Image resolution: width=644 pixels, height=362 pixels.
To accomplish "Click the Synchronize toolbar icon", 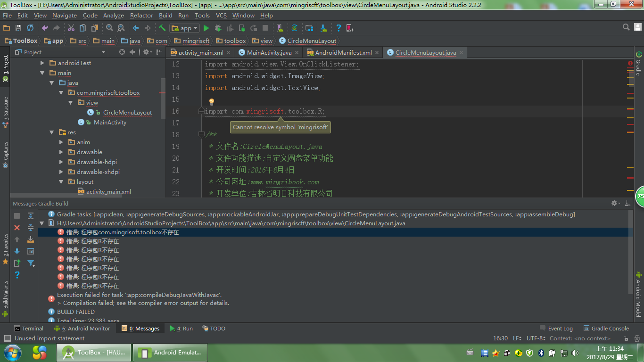I will [30, 28].
